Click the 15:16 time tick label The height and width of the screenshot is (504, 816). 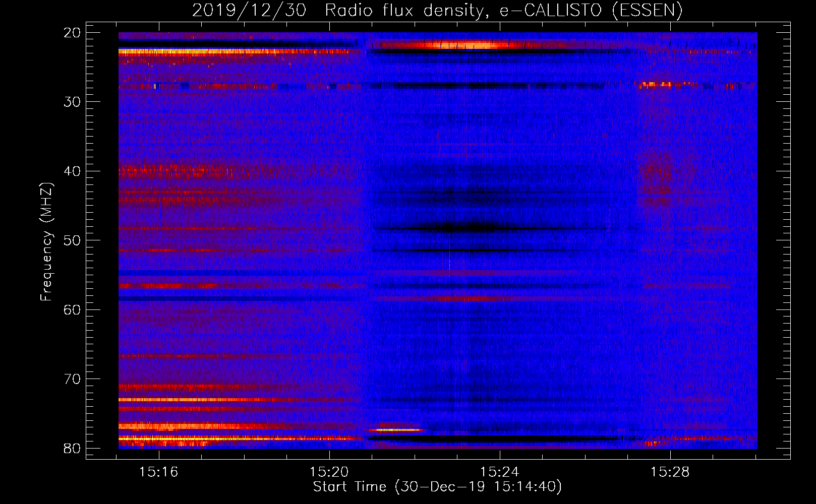159,472
